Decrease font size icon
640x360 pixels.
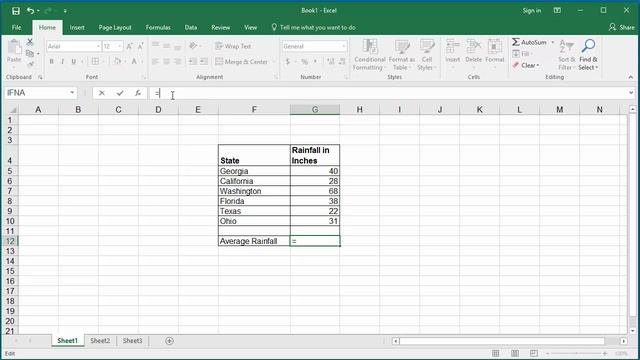(x=140, y=47)
